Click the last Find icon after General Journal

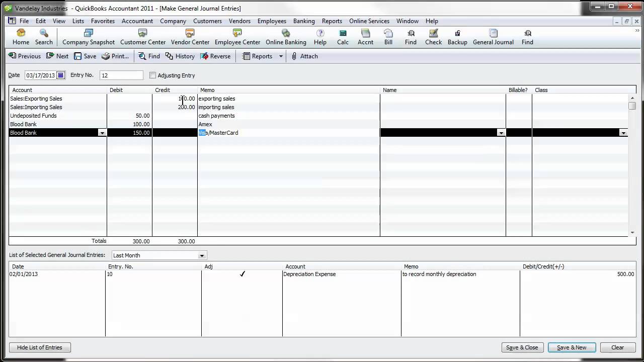[x=527, y=37]
